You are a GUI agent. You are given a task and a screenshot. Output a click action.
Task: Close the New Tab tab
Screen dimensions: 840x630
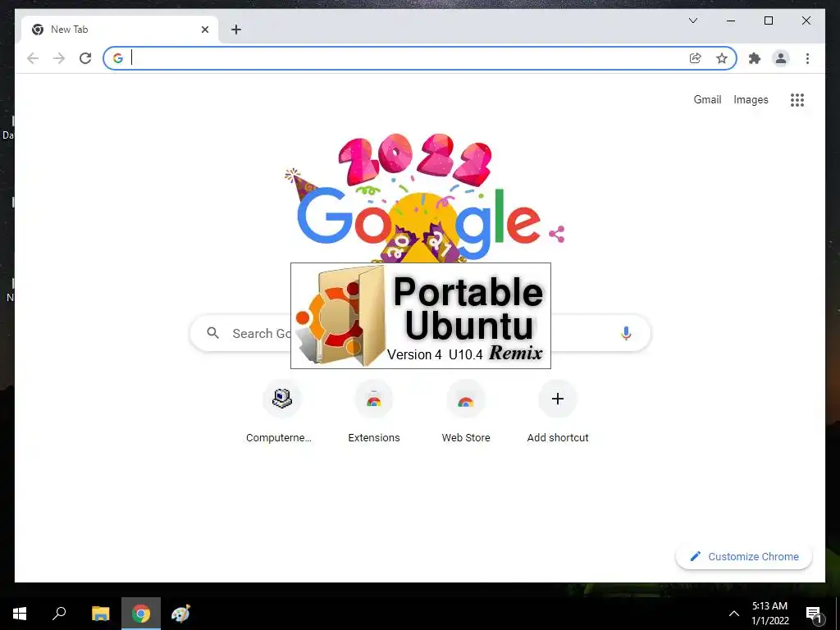[x=204, y=30]
